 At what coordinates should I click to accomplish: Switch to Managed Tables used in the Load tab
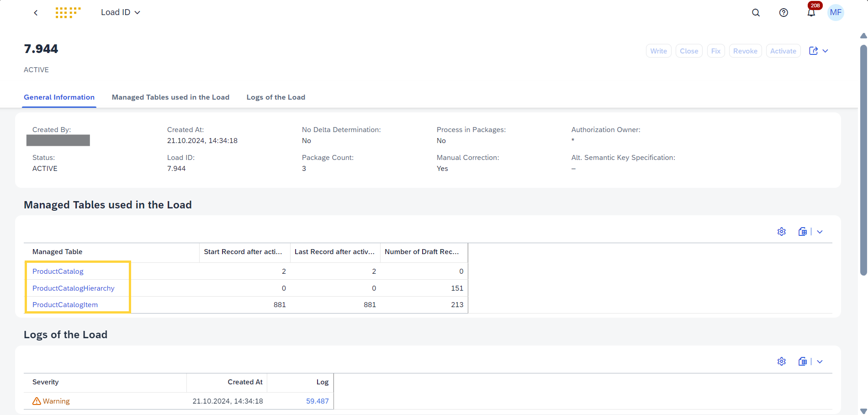[171, 97]
